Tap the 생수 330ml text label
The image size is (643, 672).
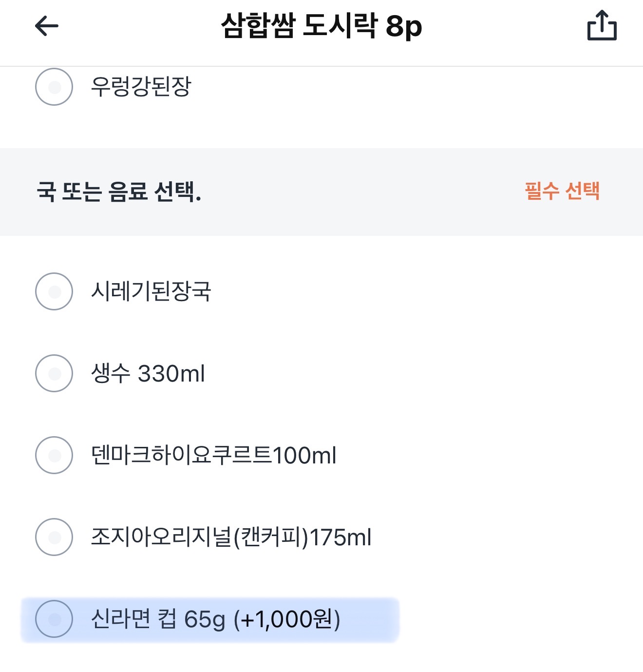[x=148, y=374]
